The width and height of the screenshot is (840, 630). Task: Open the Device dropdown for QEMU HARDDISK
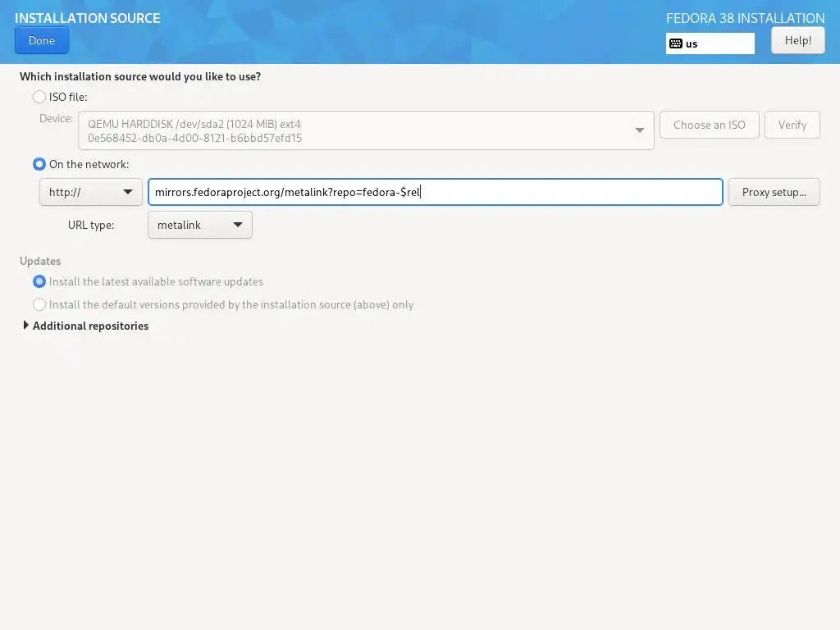click(x=366, y=130)
